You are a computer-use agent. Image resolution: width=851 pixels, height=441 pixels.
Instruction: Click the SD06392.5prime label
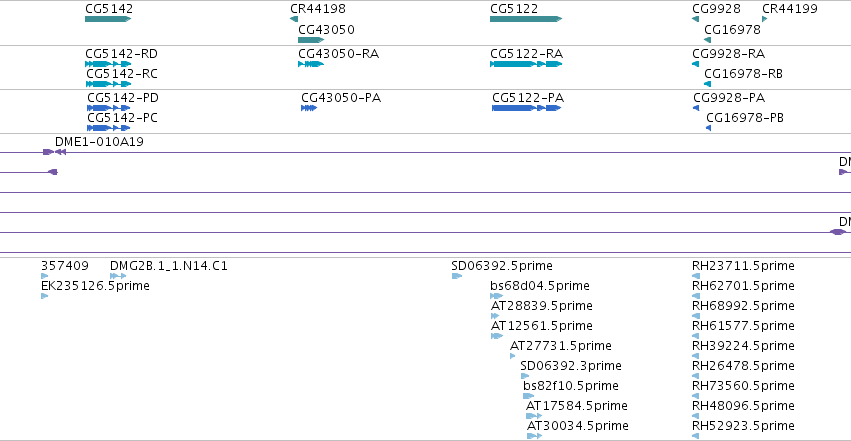[x=502, y=266]
